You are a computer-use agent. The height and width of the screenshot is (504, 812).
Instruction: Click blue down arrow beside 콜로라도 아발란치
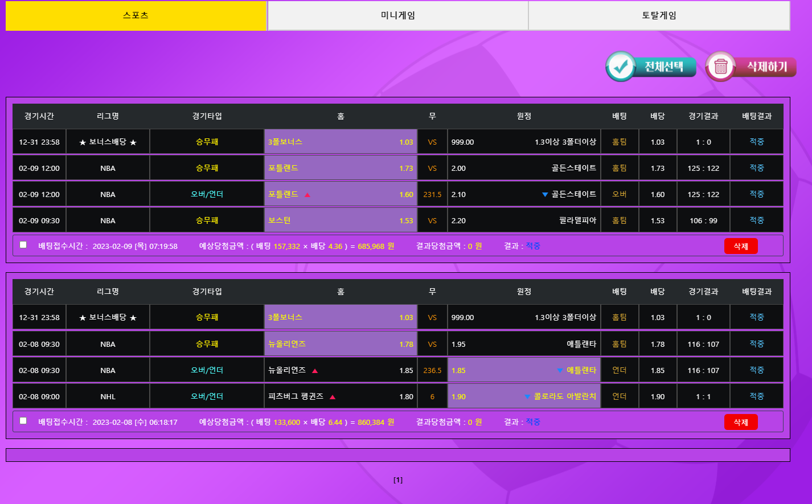point(527,397)
